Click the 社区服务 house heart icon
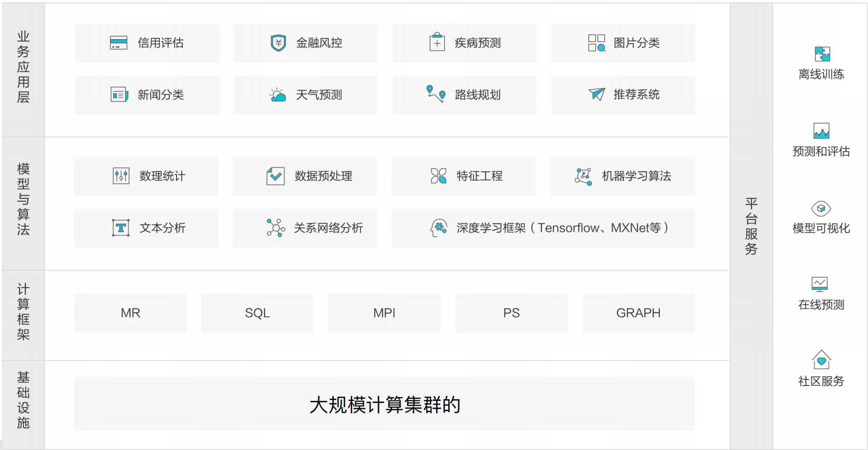This screenshot has width=868, height=450. coord(821,360)
